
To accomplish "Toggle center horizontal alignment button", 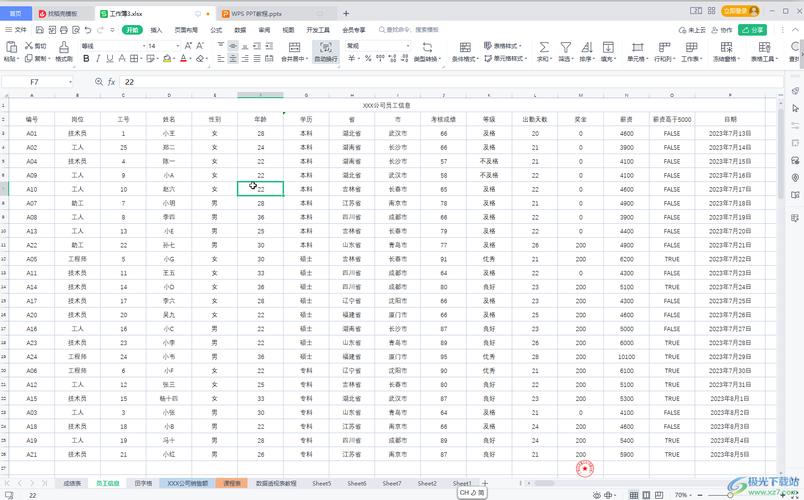I will pyautogui.click(x=233, y=59).
